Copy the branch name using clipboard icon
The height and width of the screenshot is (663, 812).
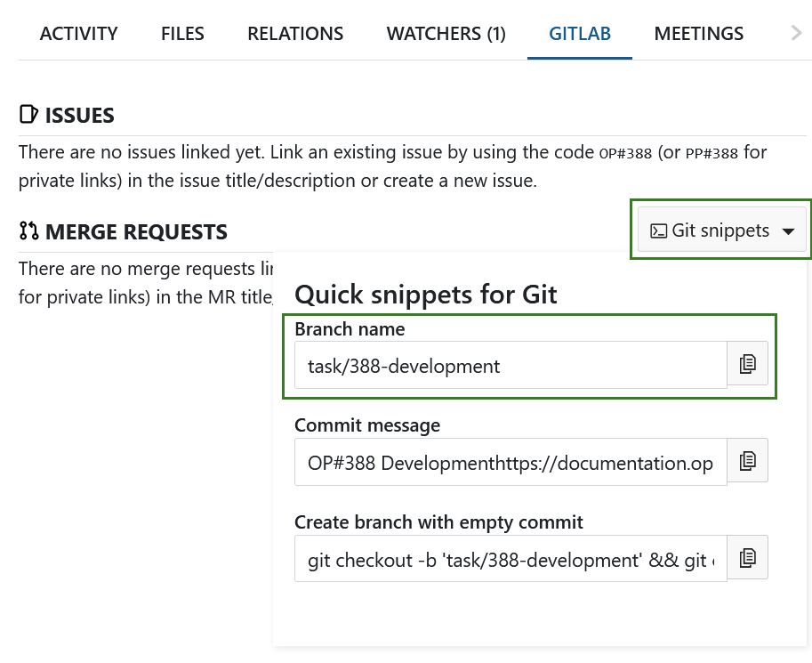pos(747,363)
